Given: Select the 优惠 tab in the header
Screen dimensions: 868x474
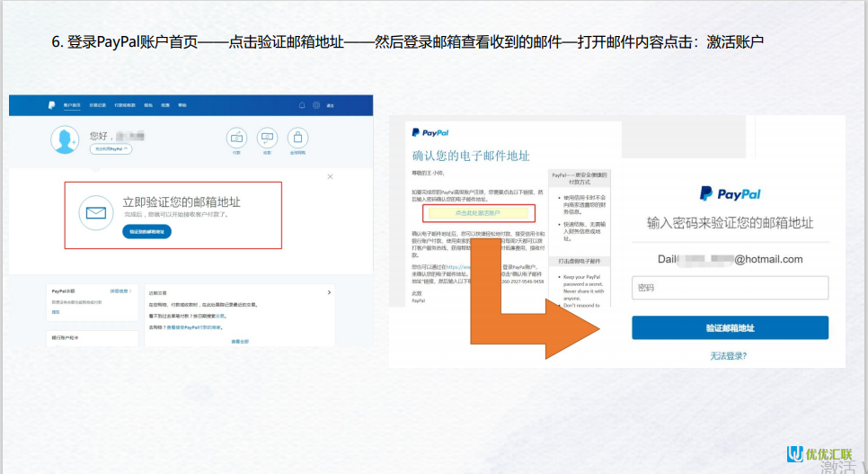Looking at the screenshot, I should pyautogui.click(x=165, y=105).
